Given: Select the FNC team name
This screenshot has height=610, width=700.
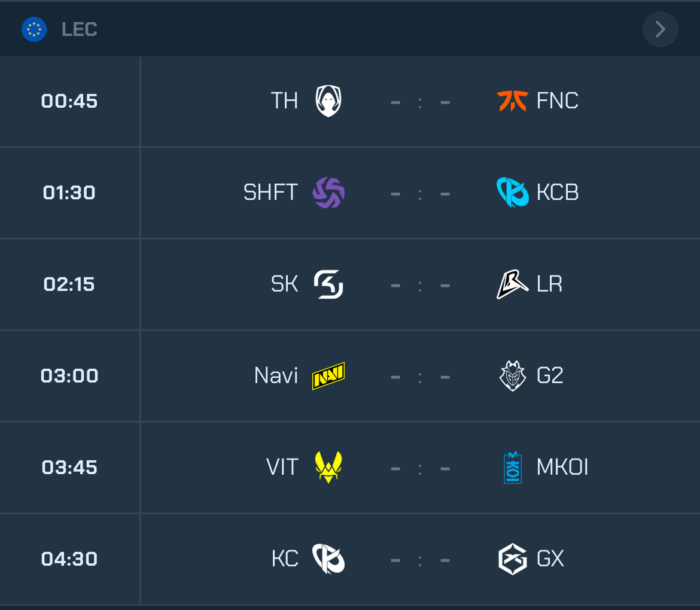Looking at the screenshot, I should [557, 101].
